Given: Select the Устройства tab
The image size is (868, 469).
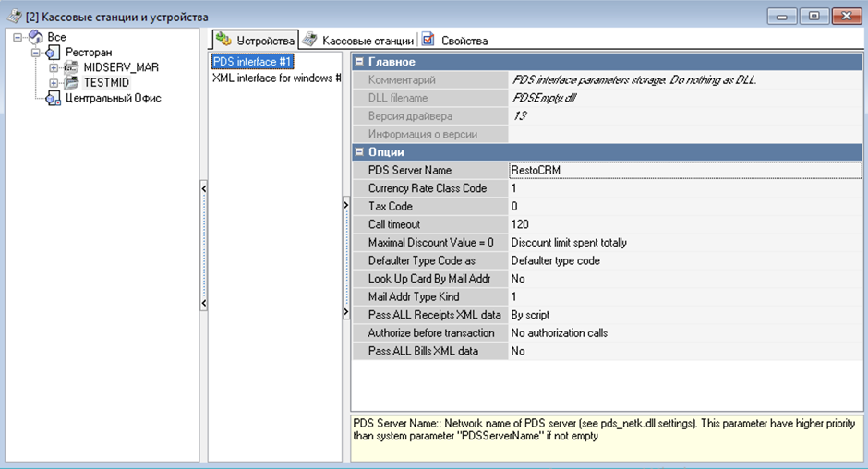Looking at the screenshot, I should point(256,41).
